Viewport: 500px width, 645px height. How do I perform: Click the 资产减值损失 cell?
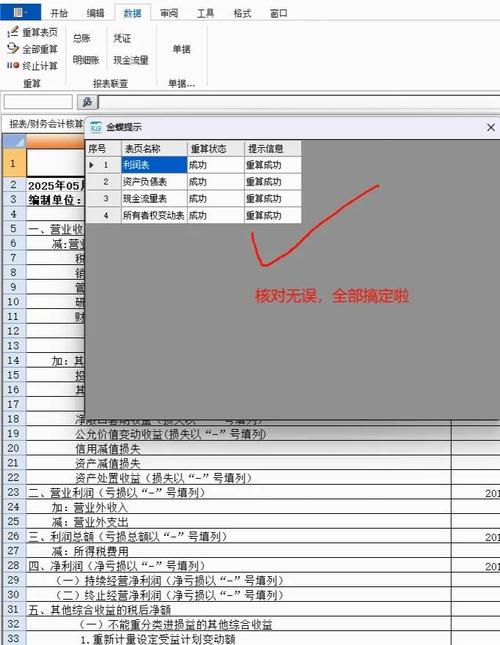[x=239, y=464]
